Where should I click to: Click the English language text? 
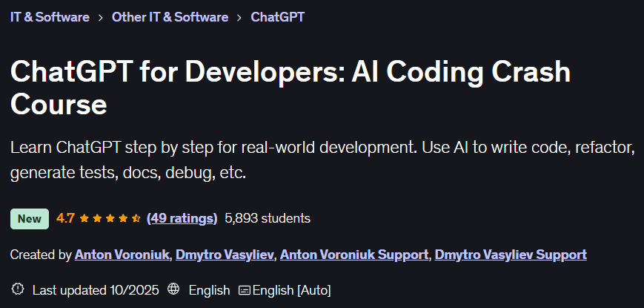click(210, 290)
